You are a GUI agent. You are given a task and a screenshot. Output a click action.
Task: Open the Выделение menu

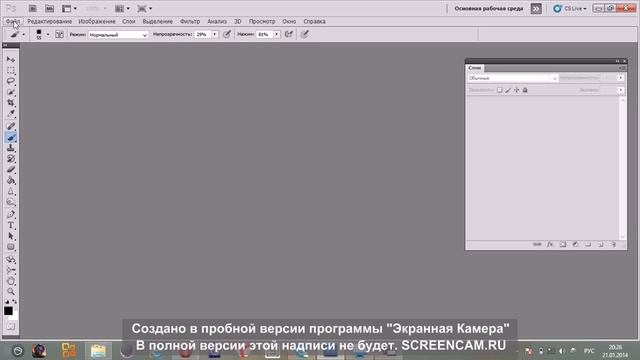(x=158, y=21)
